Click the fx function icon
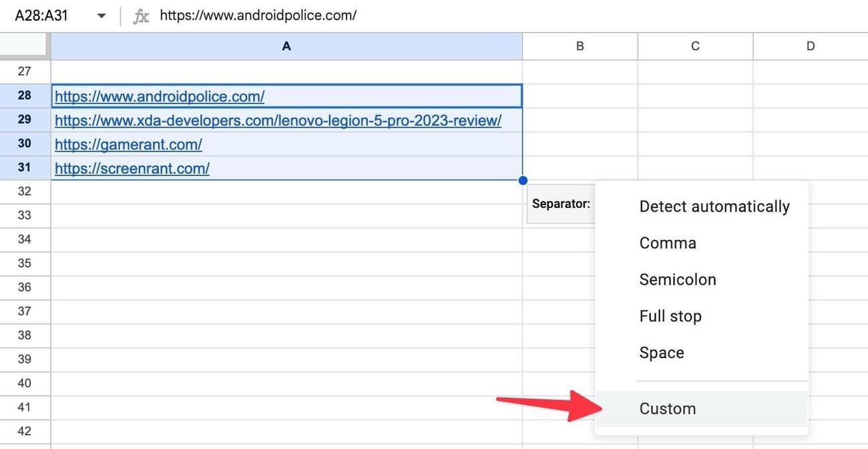 tap(141, 16)
